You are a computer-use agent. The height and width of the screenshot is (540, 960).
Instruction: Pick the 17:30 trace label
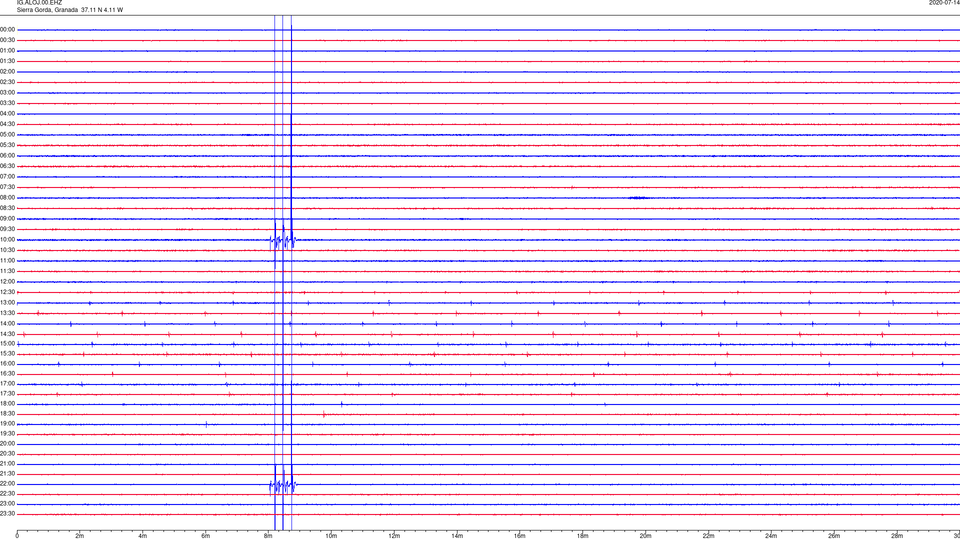coord(8,394)
